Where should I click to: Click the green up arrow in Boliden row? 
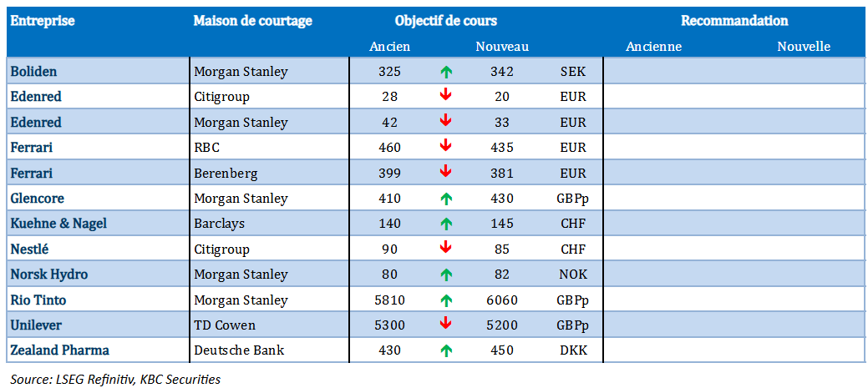click(446, 72)
